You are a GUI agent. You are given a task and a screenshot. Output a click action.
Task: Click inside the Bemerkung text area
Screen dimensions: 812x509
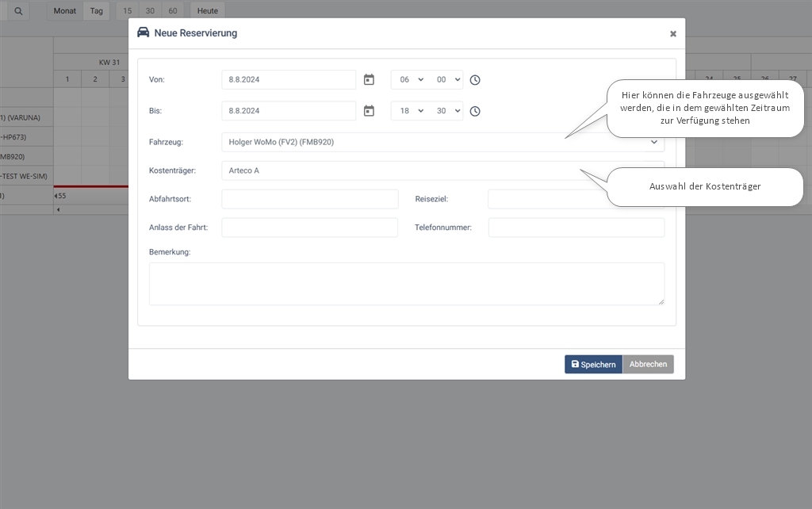(406, 283)
